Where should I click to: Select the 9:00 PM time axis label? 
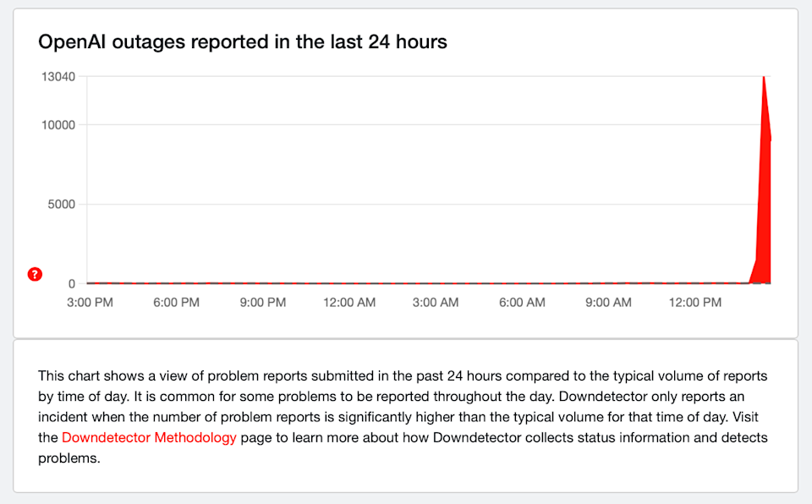262,303
